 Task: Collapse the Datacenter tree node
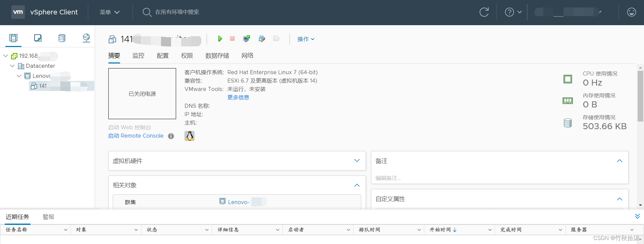(x=12, y=66)
